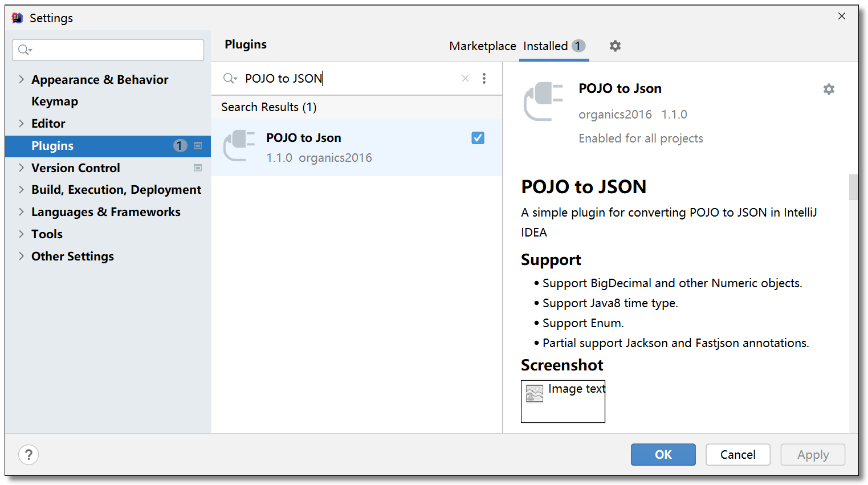Switch to the Marketplace tab

(483, 46)
